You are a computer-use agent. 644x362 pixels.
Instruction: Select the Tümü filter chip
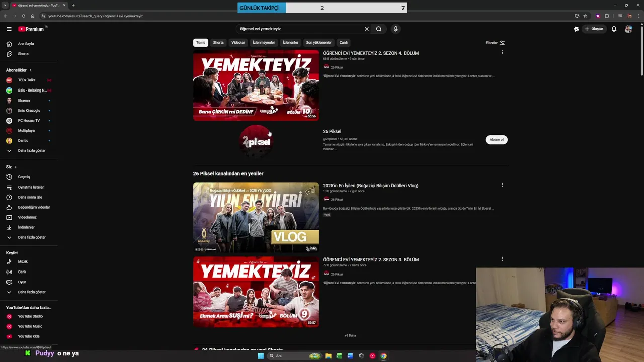coord(201,43)
